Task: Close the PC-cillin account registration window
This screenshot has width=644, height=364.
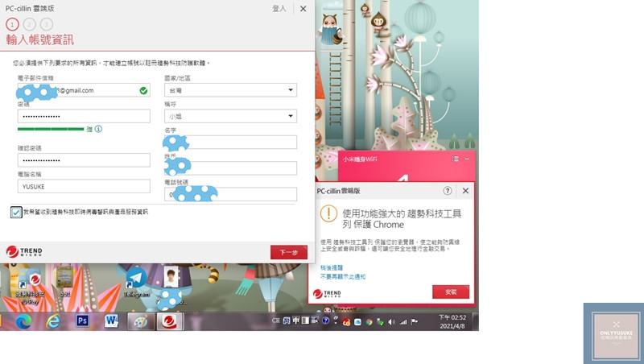Action: (x=303, y=9)
